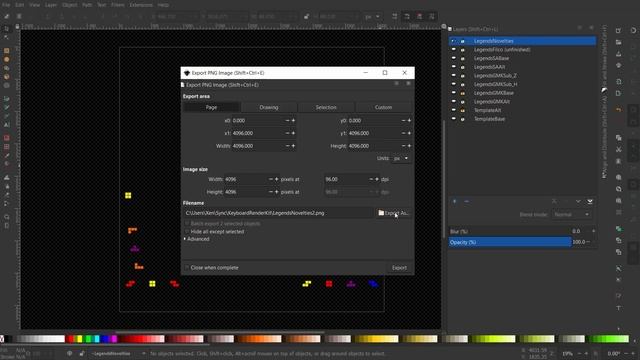This screenshot has width=640, height=360.
Task: Toggle visibility of LegendsNovelties layer
Action: click(x=453, y=41)
